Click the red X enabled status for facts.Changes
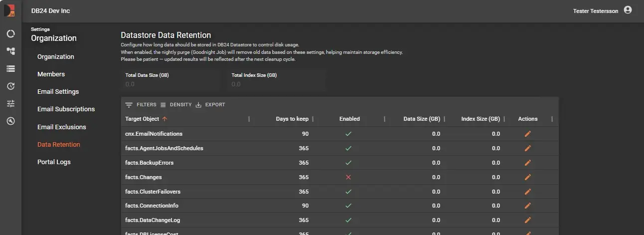Viewport: 644px width, 235px height. [x=348, y=177]
